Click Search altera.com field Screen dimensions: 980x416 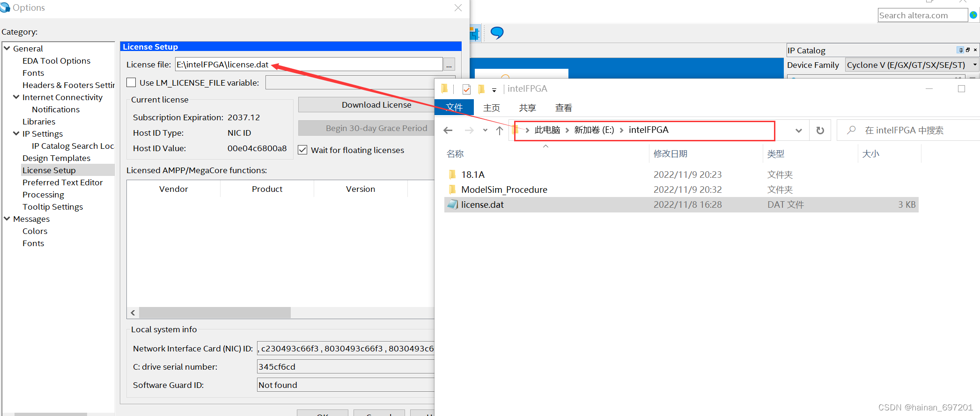[923, 15]
